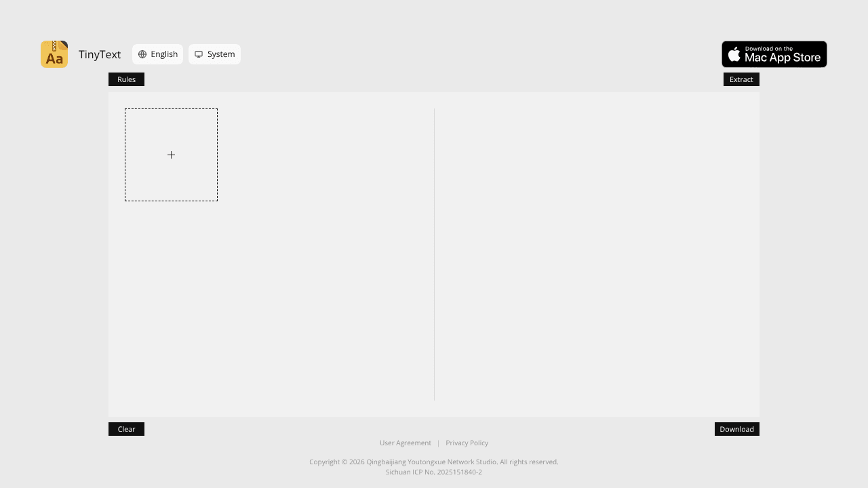Click the copyright notice in the footer
868x488 pixels.
click(434, 462)
